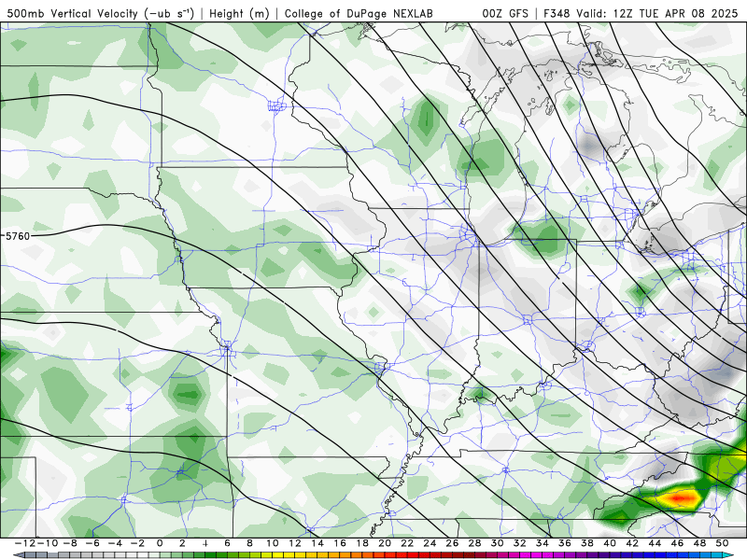Click the "28" color scale label

[x=474, y=543]
